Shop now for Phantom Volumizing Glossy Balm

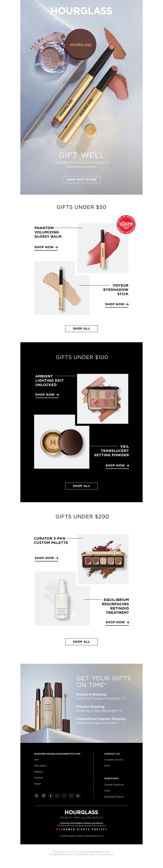(46, 247)
